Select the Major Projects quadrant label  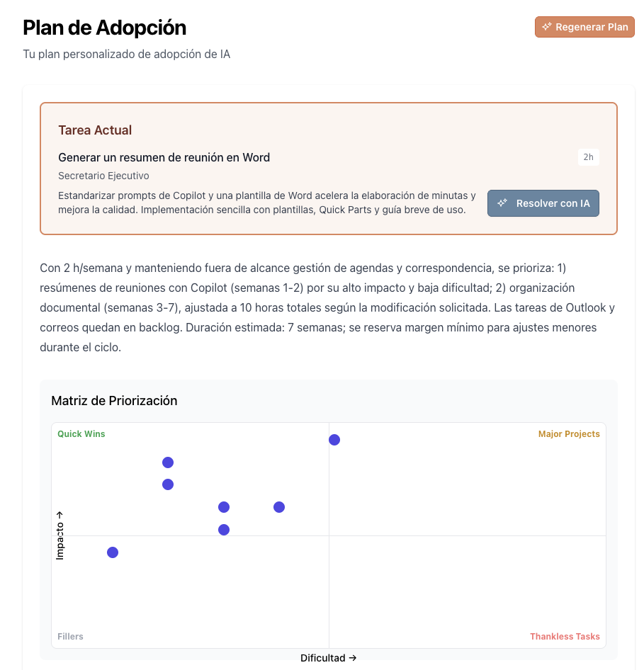pyautogui.click(x=568, y=433)
